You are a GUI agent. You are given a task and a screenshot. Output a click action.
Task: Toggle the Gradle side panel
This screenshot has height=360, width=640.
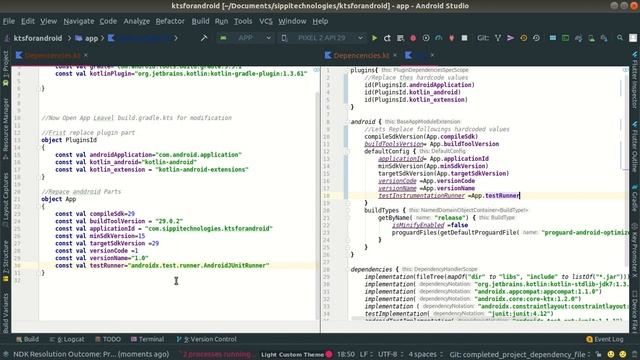tap(635, 198)
